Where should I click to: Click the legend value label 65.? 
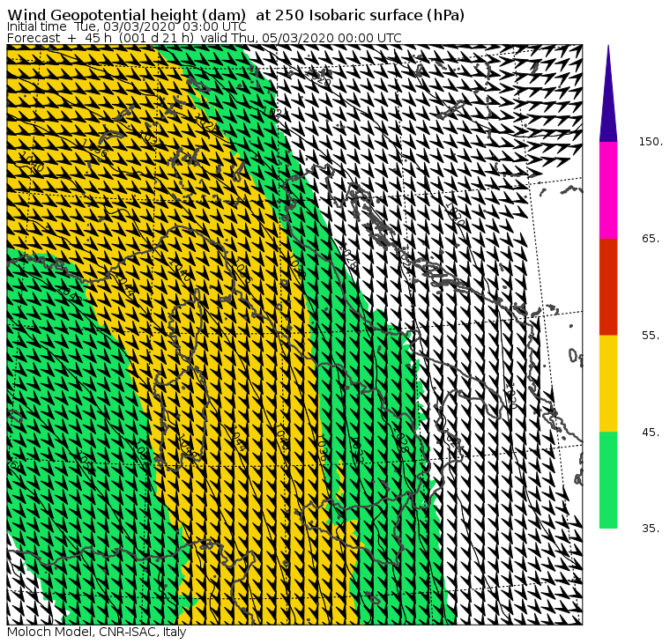pyautogui.click(x=651, y=238)
